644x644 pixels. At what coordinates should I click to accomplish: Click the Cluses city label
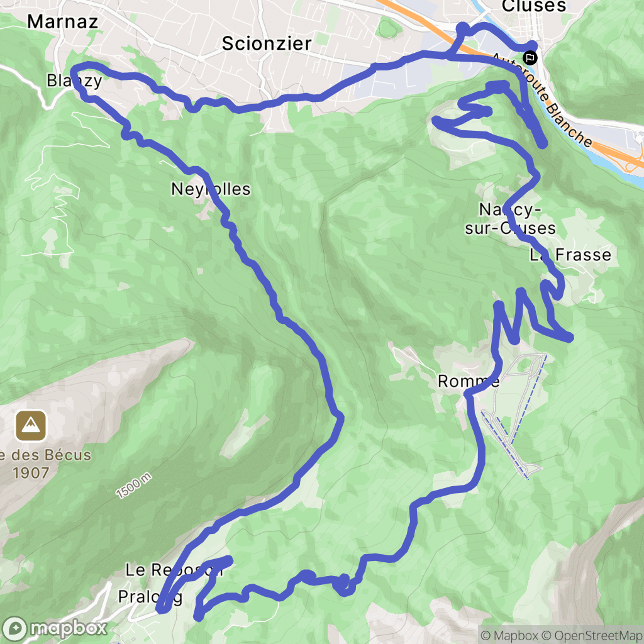coord(534,6)
